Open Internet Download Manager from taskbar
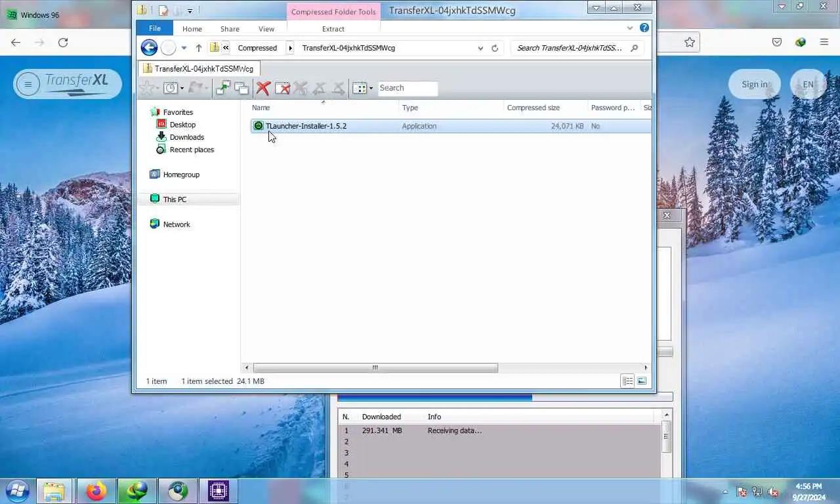Viewport: 840px width, 504px height. click(137, 491)
